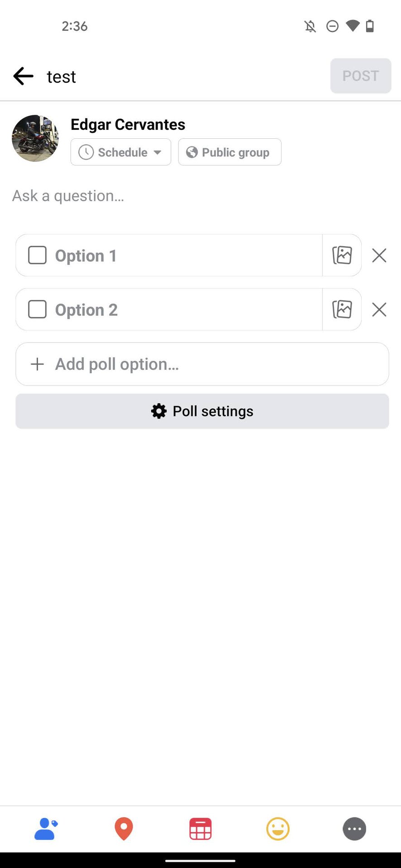
Task: Add photo to Option 1
Action: [x=342, y=255]
